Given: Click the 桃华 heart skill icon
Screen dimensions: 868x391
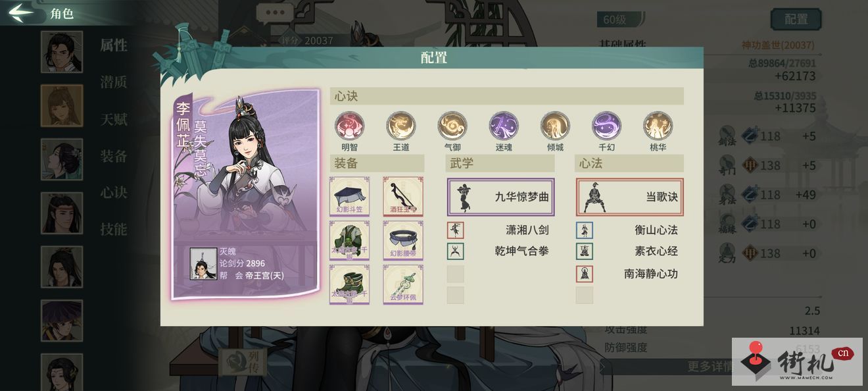Looking at the screenshot, I should click(658, 126).
